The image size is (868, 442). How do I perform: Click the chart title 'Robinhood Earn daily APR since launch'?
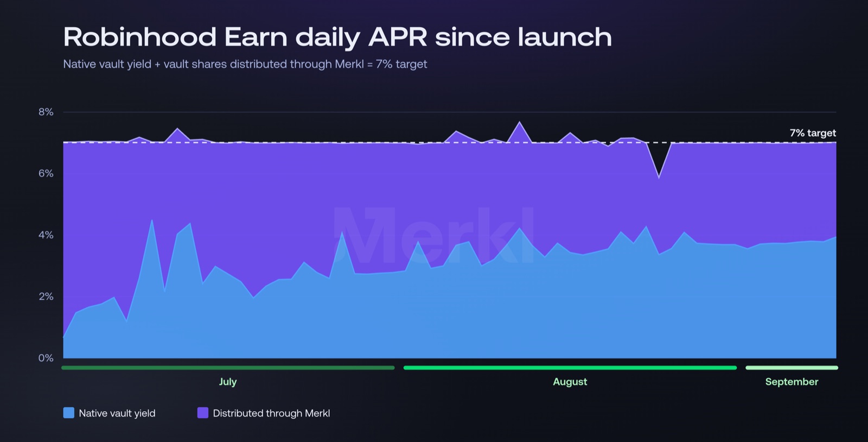point(337,37)
